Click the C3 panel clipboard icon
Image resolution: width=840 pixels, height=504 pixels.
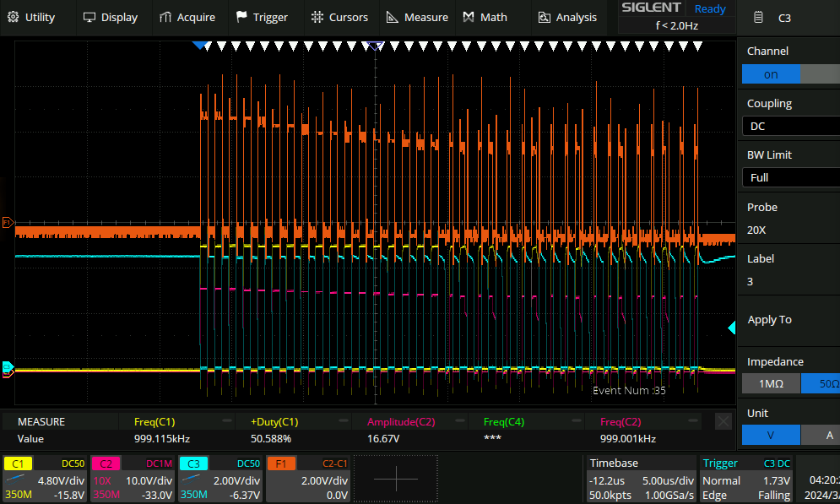tap(759, 17)
